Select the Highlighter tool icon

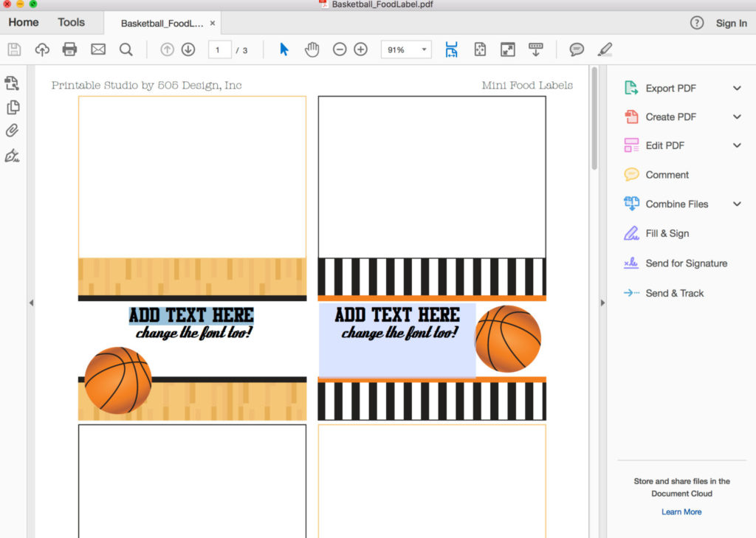(x=604, y=49)
